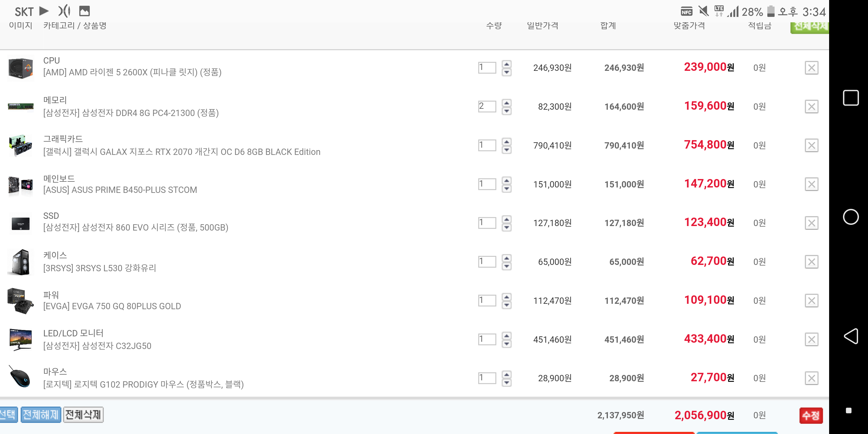Screen dimensions: 868x434
Task: Open recent apps with the square button
Action: pyautogui.click(x=851, y=98)
